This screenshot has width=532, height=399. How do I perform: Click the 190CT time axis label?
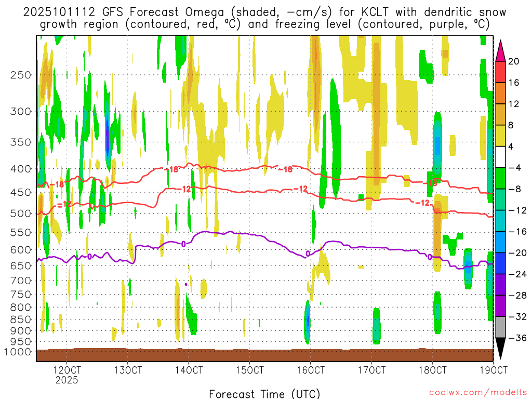[x=494, y=370]
